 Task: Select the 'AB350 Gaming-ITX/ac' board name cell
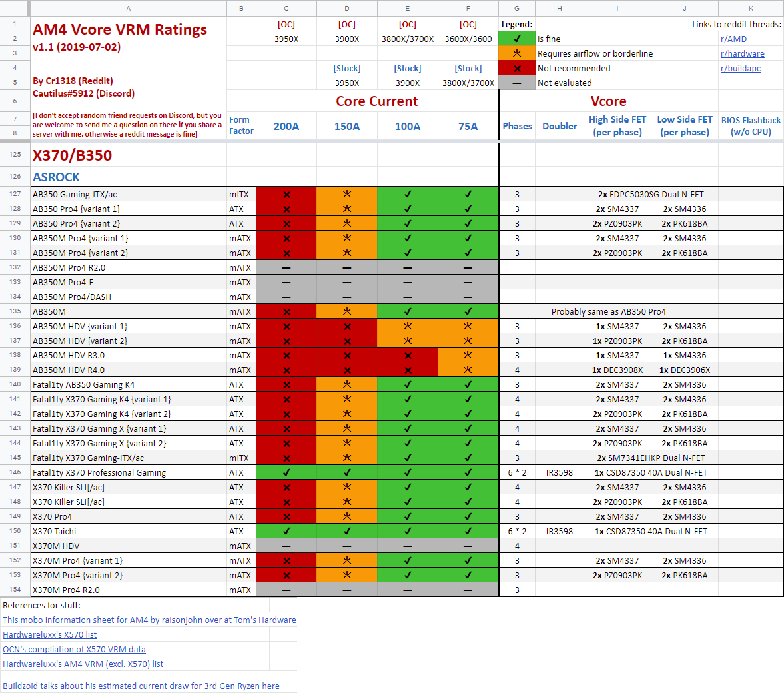(129, 194)
